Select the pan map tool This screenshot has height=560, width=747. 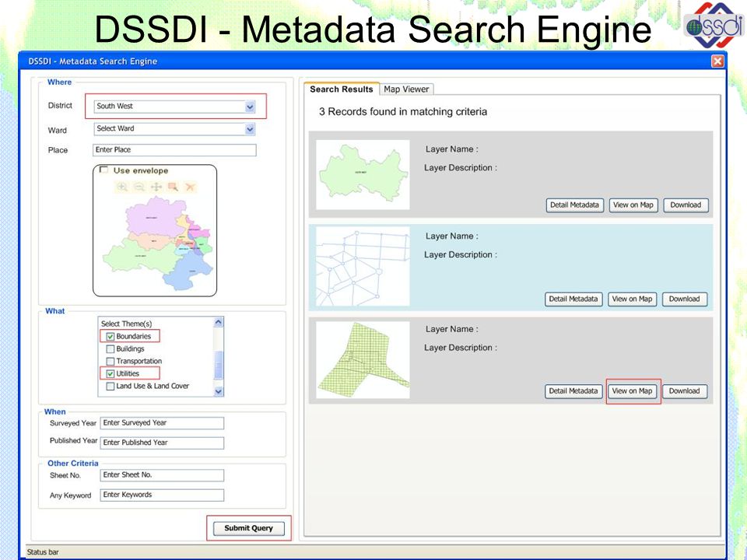(x=156, y=187)
